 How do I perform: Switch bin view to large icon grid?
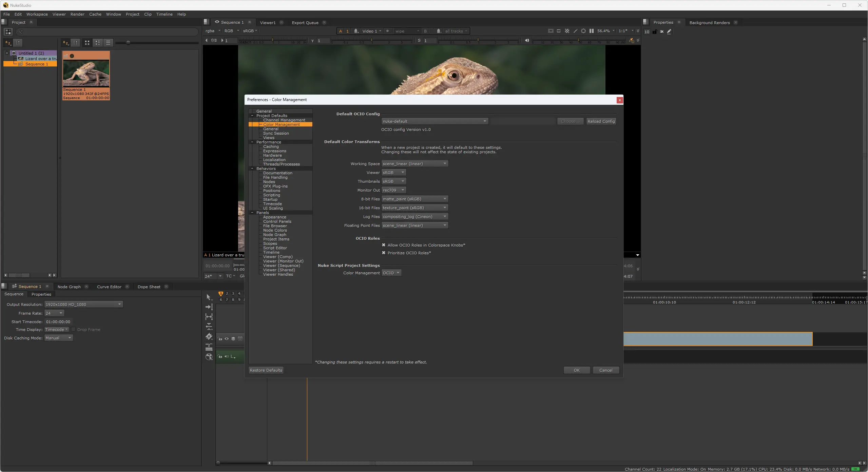tap(87, 43)
